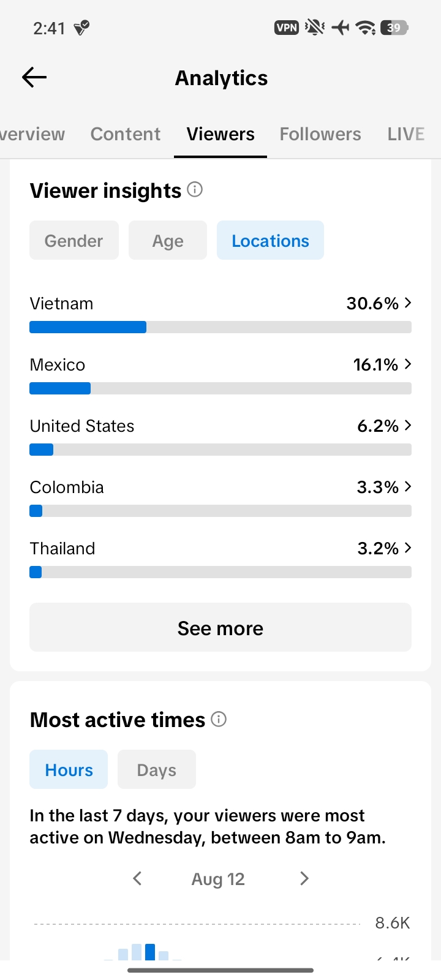This screenshot has width=441, height=980.
Task: Expand Mexico location details chevron
Action: click(408, 364)
